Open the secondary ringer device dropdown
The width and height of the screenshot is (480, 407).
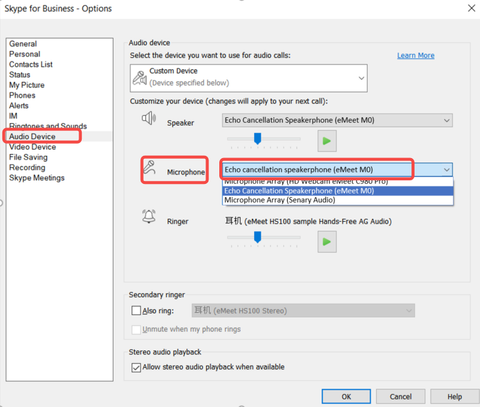(303, 311)
